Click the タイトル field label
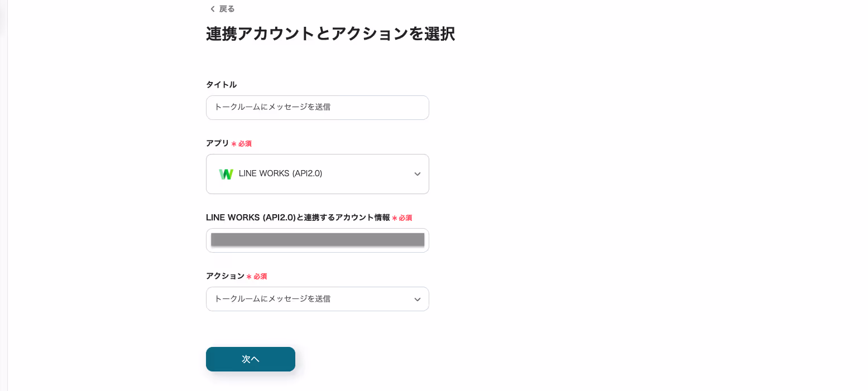868x391 pixels. click(222, 85)
